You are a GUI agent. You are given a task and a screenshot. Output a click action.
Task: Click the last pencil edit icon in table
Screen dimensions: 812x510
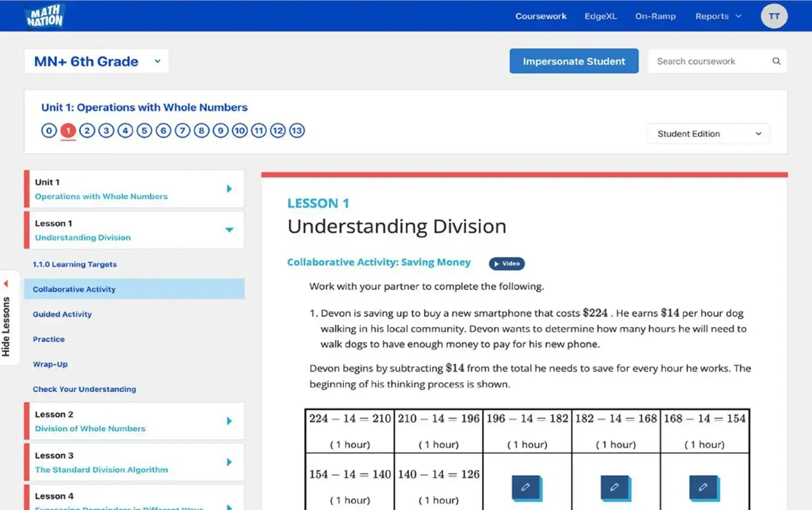tap(704, 487)
